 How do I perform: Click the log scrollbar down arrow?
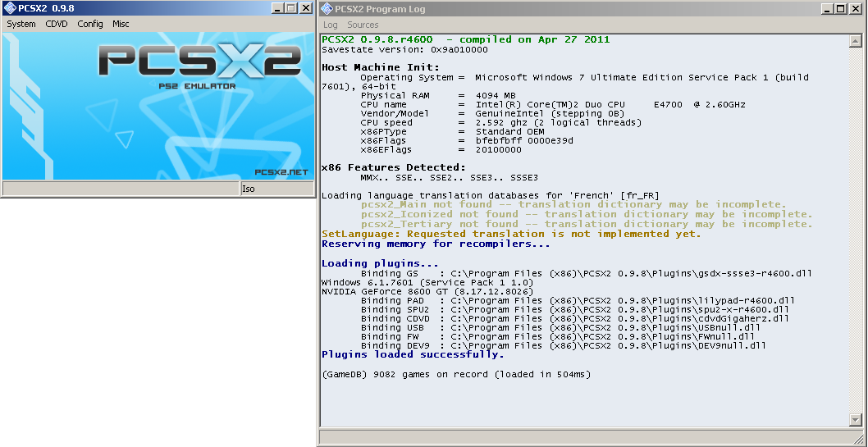click(853, 420)
